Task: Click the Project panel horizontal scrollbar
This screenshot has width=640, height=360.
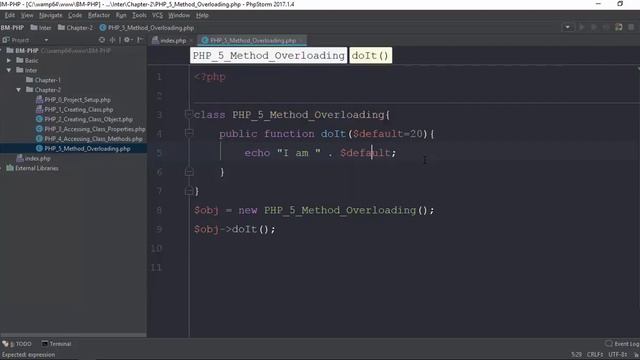Action: [73, 335]
